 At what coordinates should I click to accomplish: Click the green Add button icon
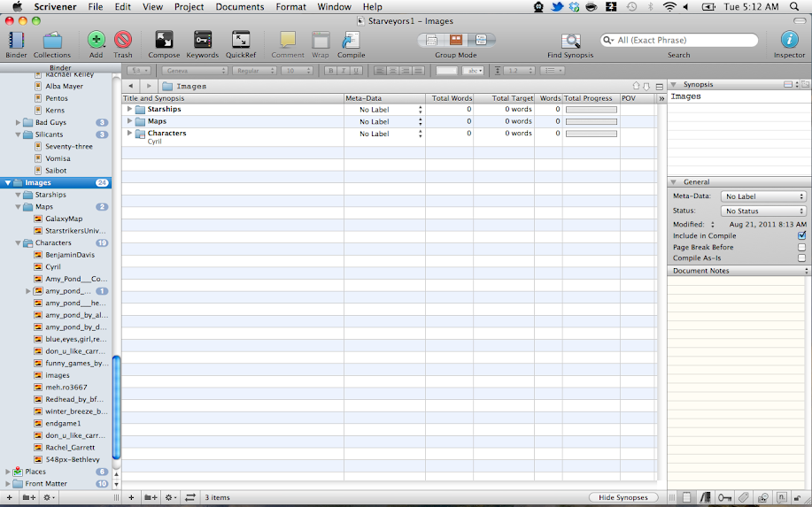[x=97, y=40]
